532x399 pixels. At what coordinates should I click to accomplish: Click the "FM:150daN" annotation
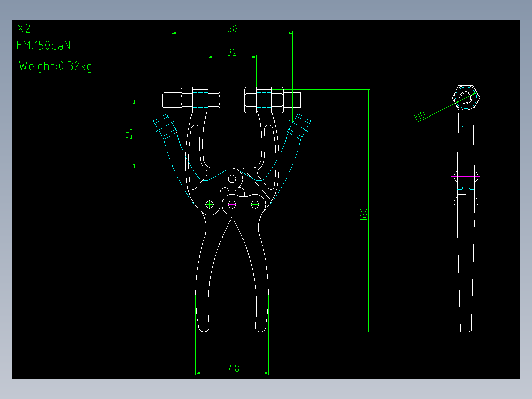43,46
